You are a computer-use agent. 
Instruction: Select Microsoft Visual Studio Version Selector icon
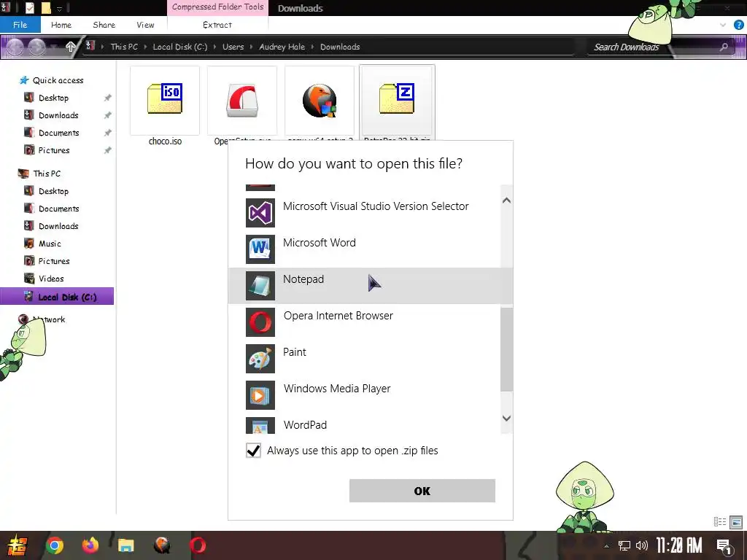click(260, 212)
